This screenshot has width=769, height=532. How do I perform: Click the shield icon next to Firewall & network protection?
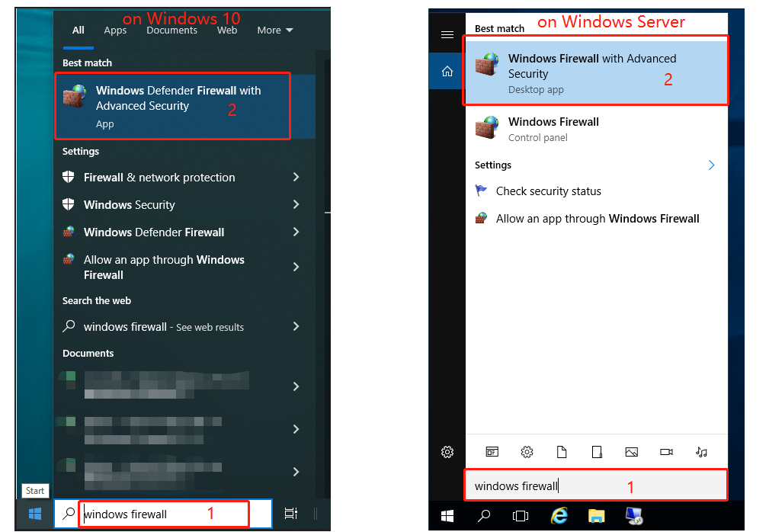pyautogui.click(x=69, y=177)
